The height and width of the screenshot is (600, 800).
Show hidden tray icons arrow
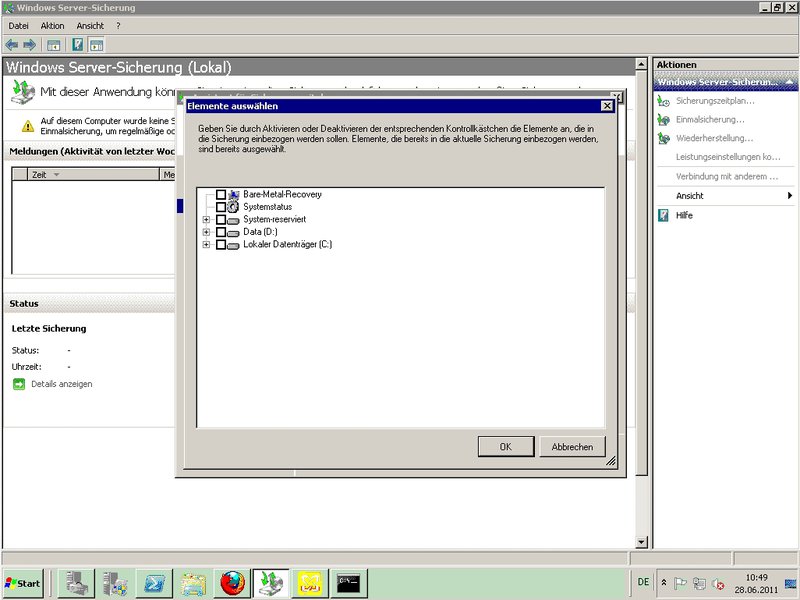(x=664, y=583)
